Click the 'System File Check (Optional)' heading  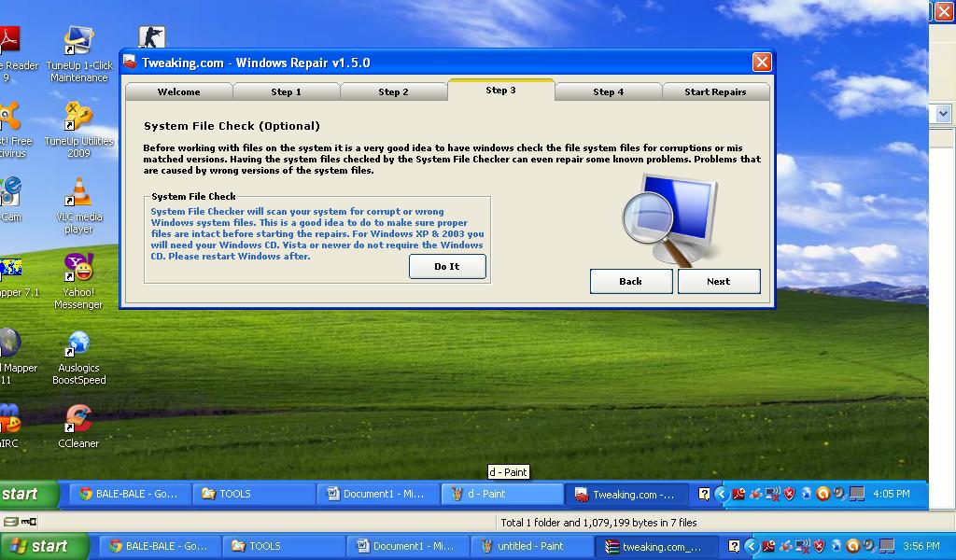232,126
